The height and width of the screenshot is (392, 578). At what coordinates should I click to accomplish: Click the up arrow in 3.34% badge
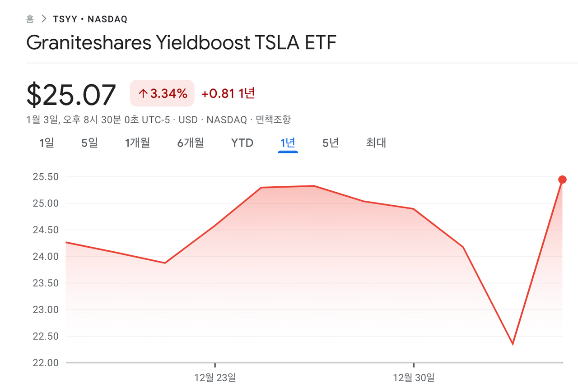click(143, 93)
